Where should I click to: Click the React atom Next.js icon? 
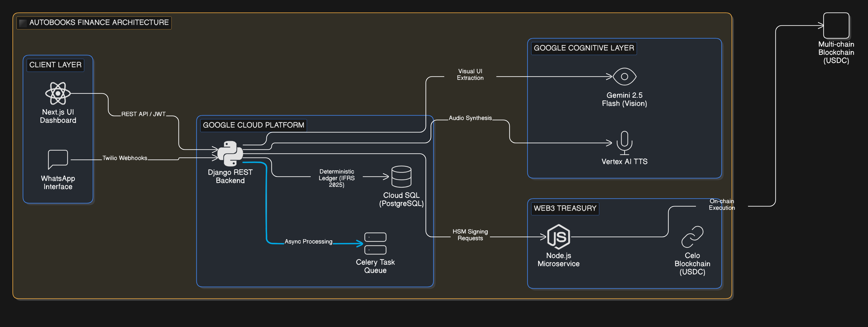click(x=58, y=93)
